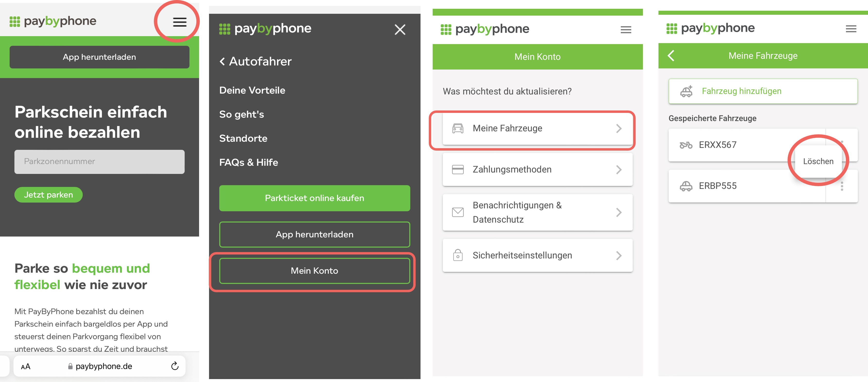Expand the Zahlungsmethoden row chevron
868x382 pixels.
coord(619,170)
